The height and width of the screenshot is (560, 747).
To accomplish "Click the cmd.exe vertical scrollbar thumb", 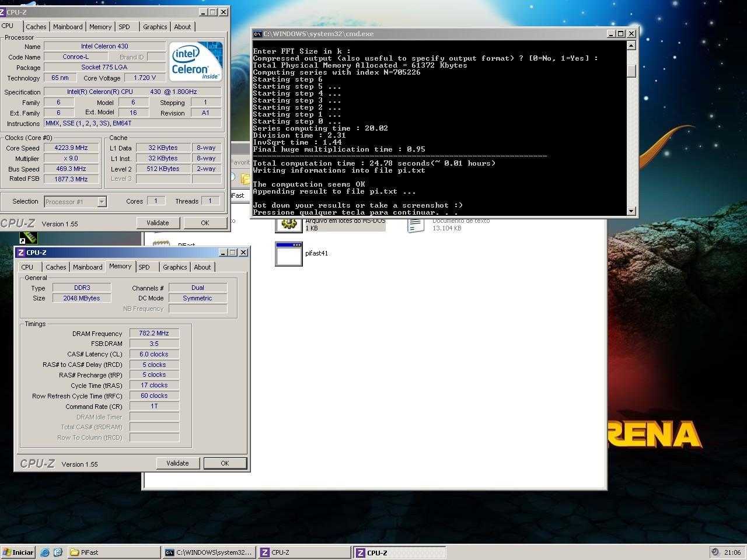I will point(631,71).
